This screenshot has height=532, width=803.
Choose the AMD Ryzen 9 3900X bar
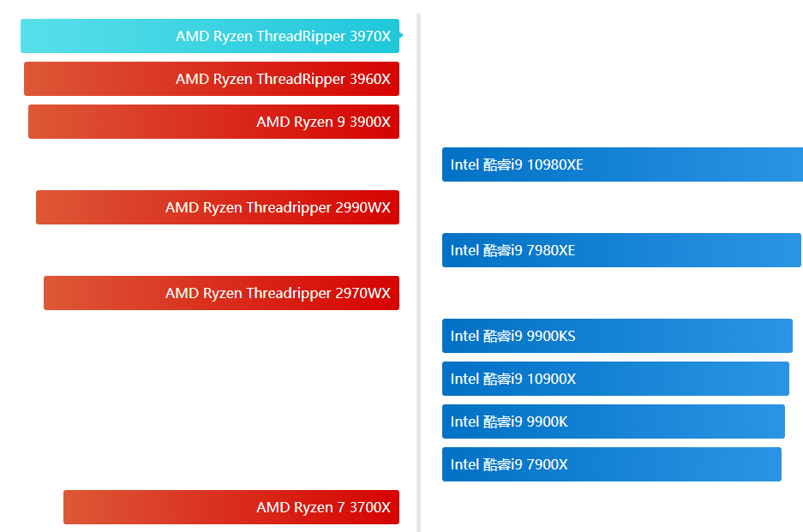tap(213, 122)
